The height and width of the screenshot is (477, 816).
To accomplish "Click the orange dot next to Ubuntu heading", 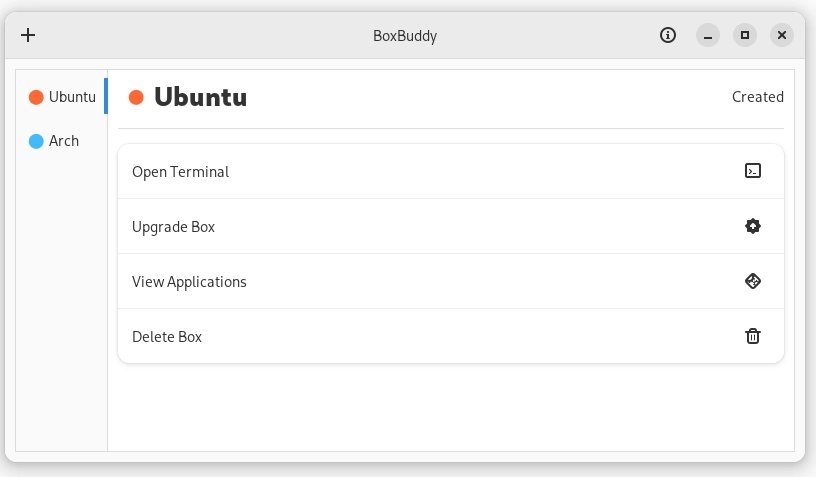I will click(x=136, y=97).
